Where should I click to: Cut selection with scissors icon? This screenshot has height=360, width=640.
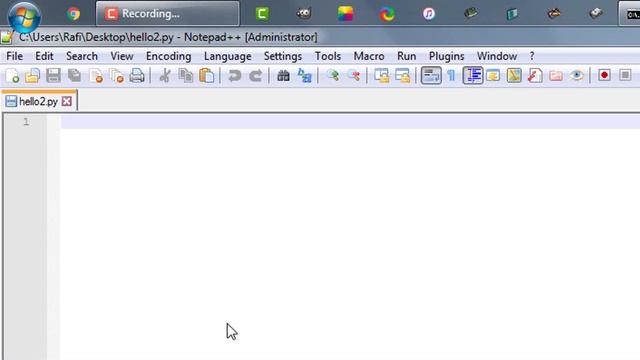coord(165,76)
